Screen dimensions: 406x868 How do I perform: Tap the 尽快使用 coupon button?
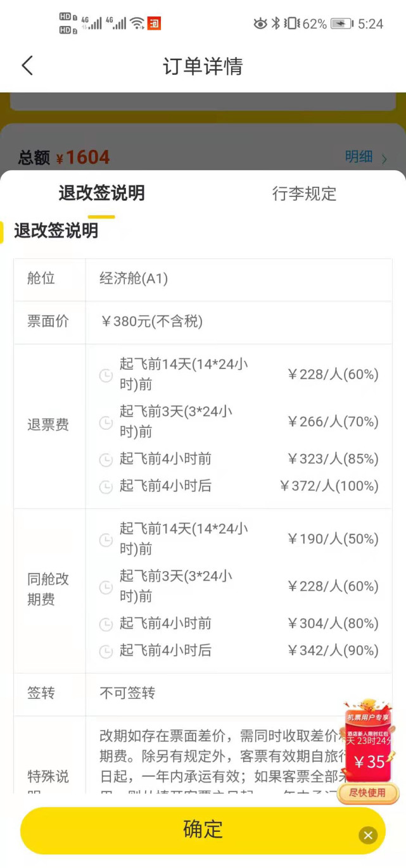tap(368, 793)
